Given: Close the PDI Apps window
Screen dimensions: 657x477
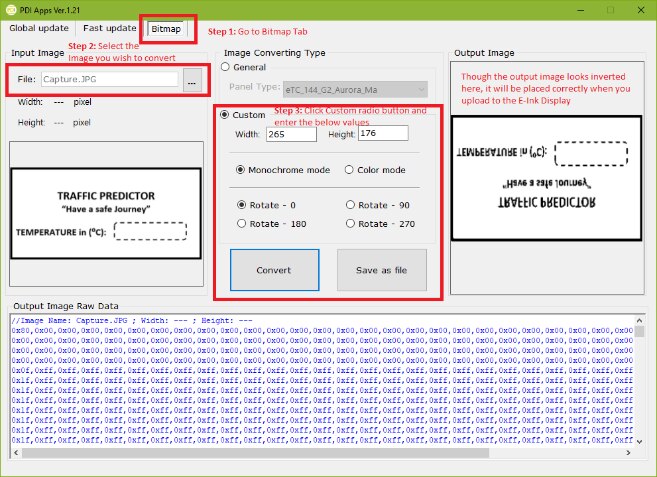Looking at the screenshot, I should click(641, 10).
